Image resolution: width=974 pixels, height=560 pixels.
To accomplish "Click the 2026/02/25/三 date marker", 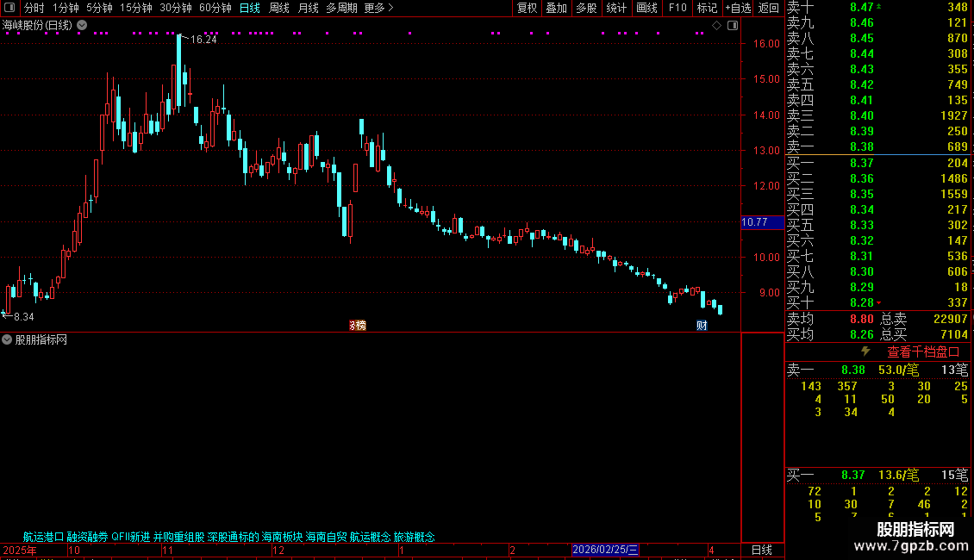I will coord(605,550).
